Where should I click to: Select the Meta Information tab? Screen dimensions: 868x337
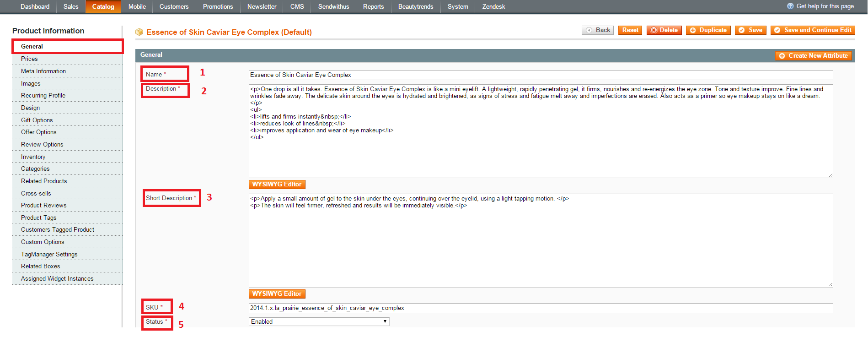(68, 71)
